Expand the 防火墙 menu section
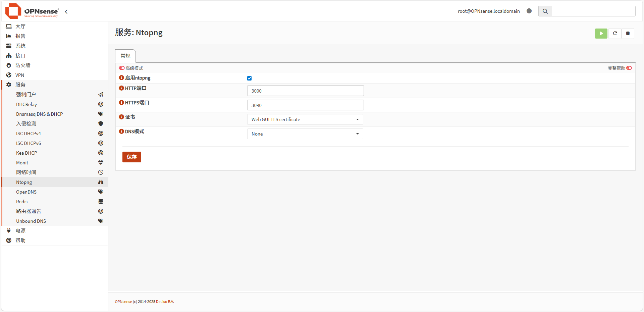The height and width of the screenshot is (312, 644). coord(23,65)
